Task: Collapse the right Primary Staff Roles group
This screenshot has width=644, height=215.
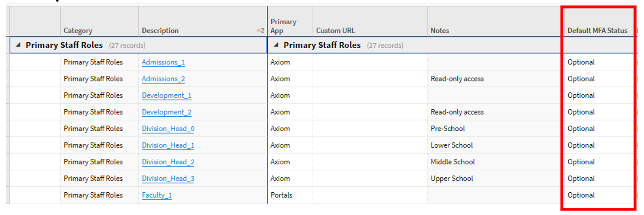Action: pos(276,45)
